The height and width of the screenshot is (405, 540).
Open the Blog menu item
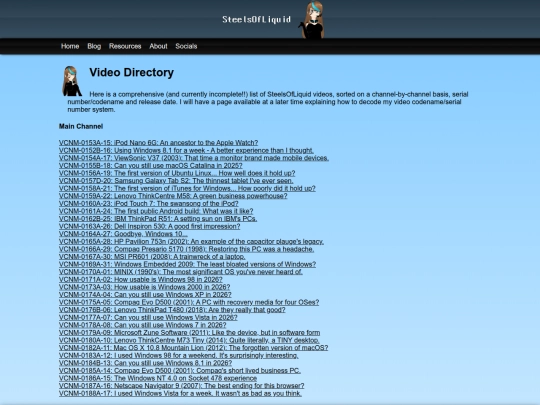click(94, 46)
